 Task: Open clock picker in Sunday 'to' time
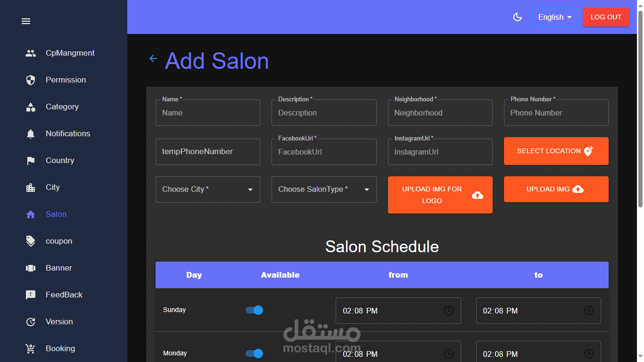(589, 311)
